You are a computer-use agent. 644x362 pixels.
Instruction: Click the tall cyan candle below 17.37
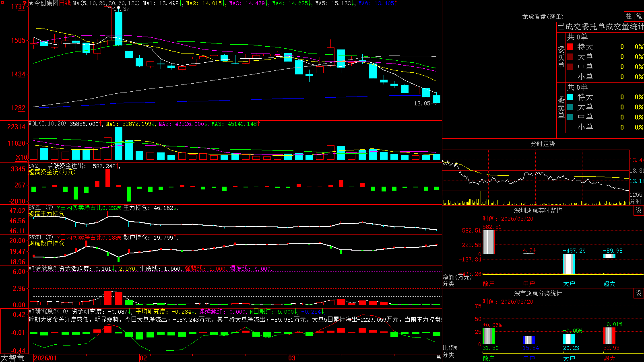(x=118, y=29)
